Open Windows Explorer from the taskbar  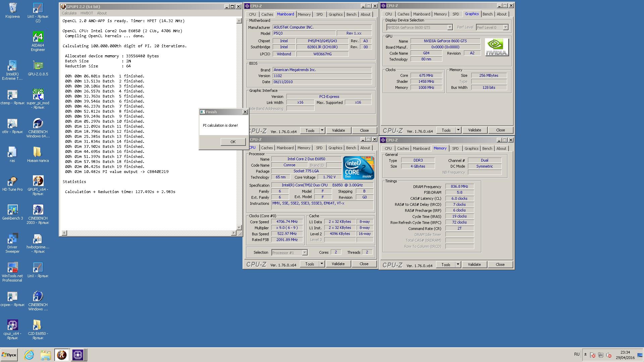[45, 355]
